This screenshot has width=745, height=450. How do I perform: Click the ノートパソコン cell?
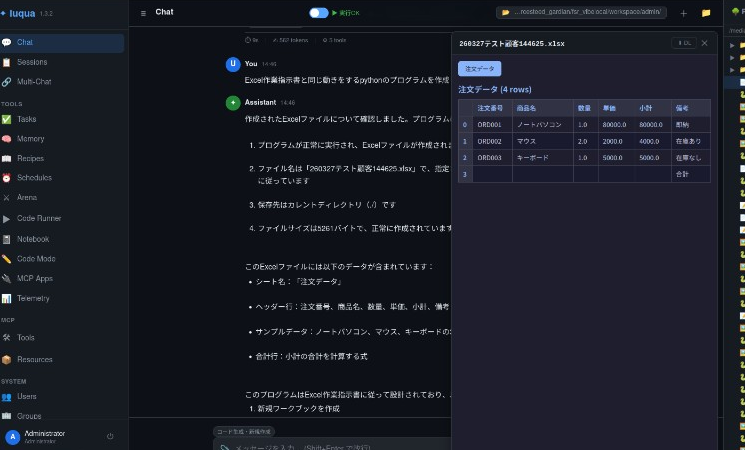543,125
